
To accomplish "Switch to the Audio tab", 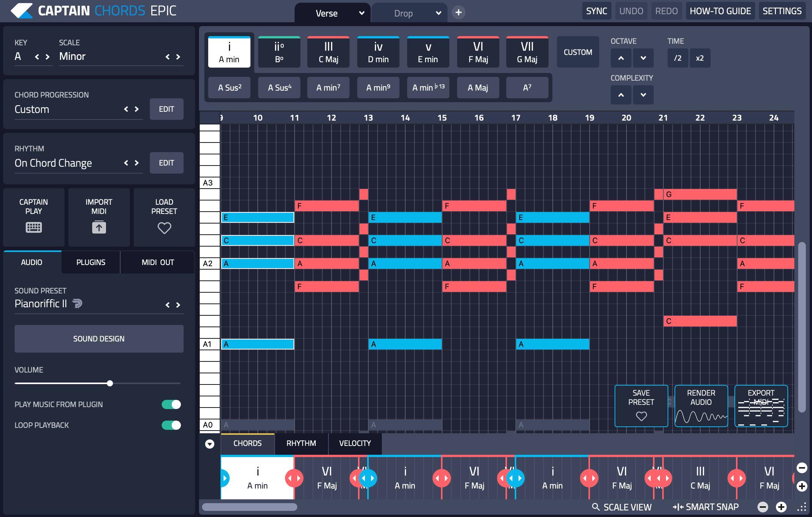I will (32, 262).
